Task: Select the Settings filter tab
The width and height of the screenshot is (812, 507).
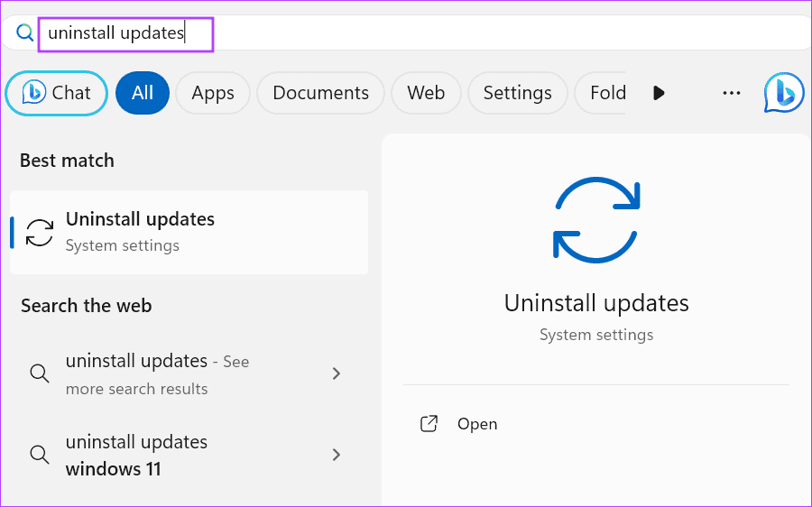Action: [x=517, y=93]
